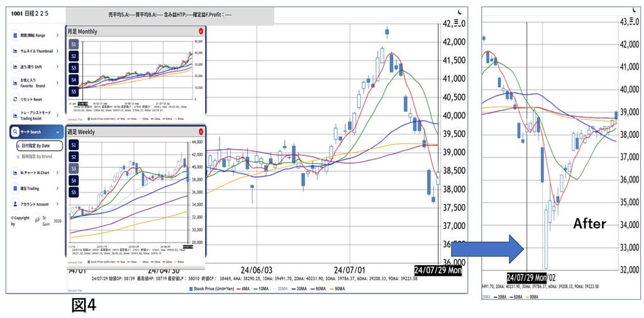Click the St-Gain logo icon
The image size is (644, 318).
[37, 220]
